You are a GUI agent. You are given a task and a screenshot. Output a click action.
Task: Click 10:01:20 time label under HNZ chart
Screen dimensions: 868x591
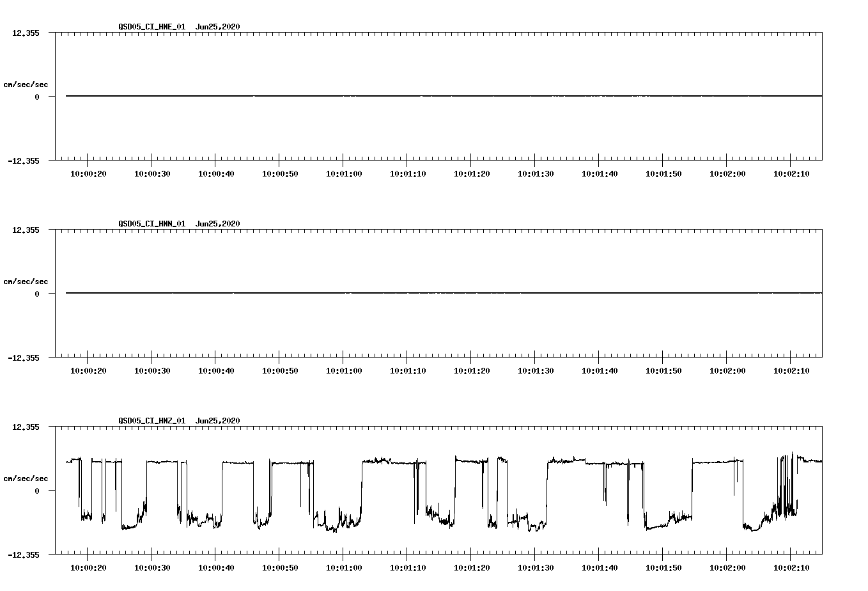tap(472, 567)
